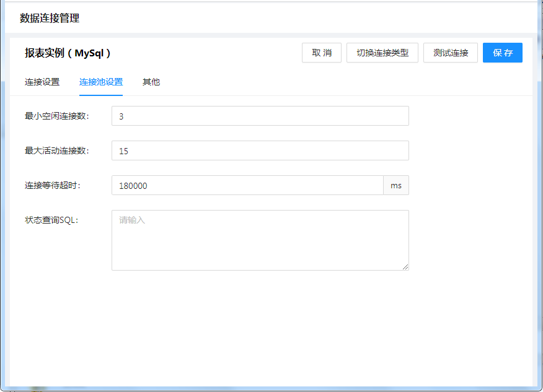Switch to the 连接设置 tab
This screenshot has height=392, width=543.
[42, 82]
